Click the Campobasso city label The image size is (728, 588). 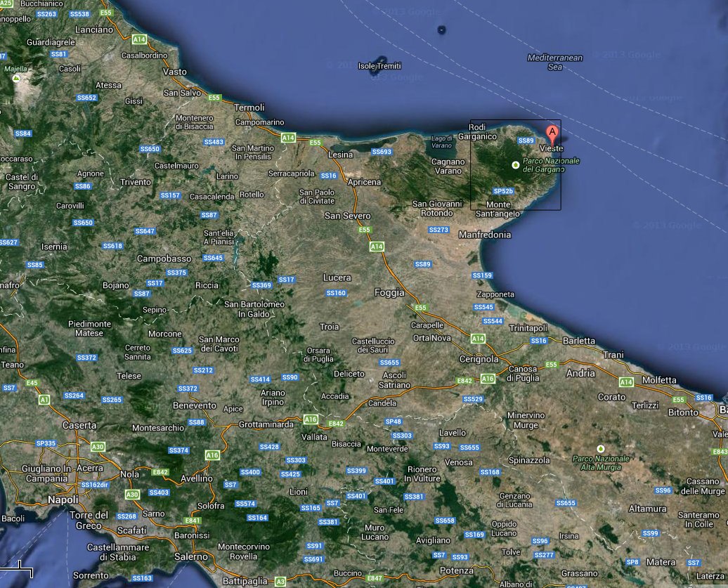164,259
